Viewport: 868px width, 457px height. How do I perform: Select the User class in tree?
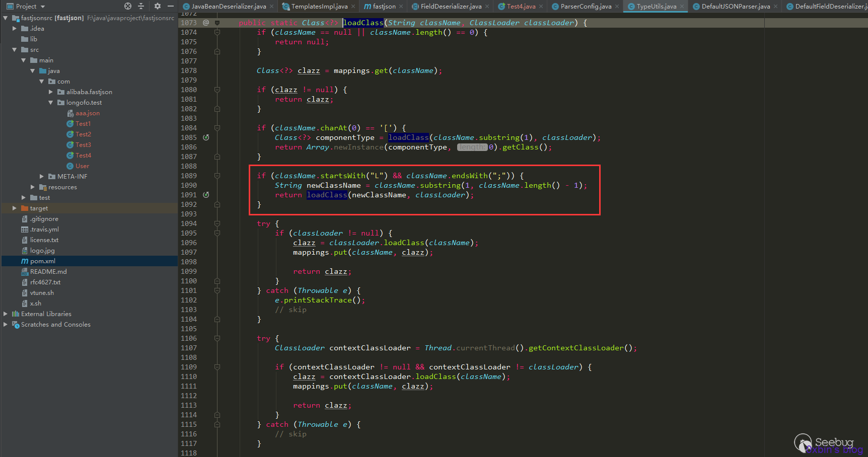click(x=82, y=166)
